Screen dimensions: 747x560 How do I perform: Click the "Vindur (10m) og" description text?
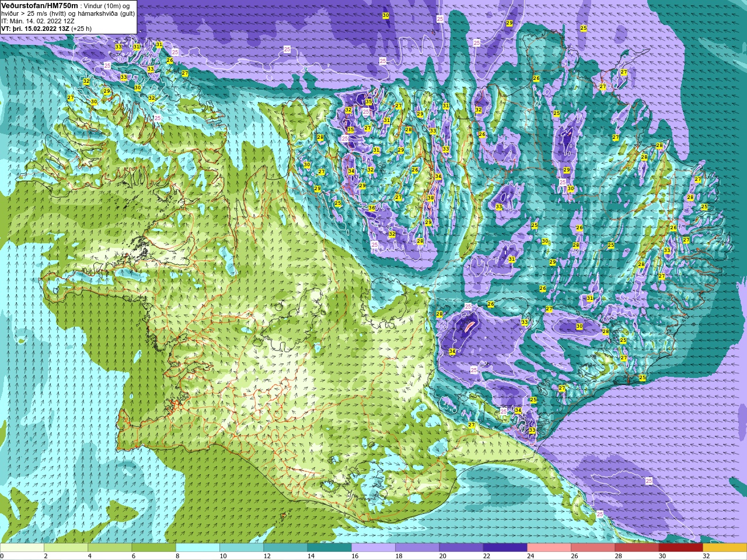coord(108,6)
